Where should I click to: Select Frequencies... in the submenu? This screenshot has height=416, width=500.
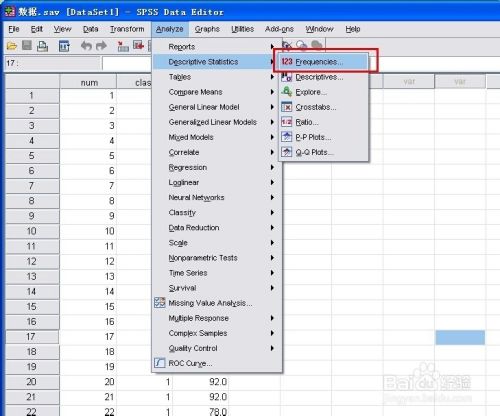click(x=324, y=62)
